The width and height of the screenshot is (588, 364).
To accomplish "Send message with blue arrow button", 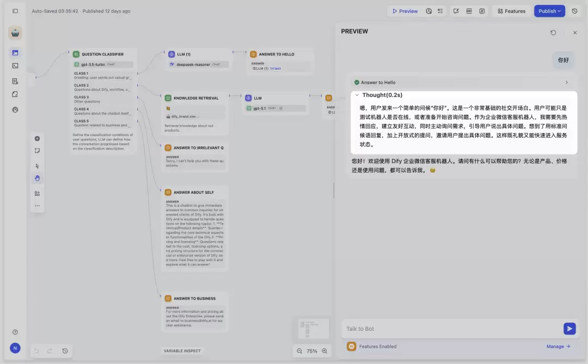I will pyautogui.click(x=569, y=329).
